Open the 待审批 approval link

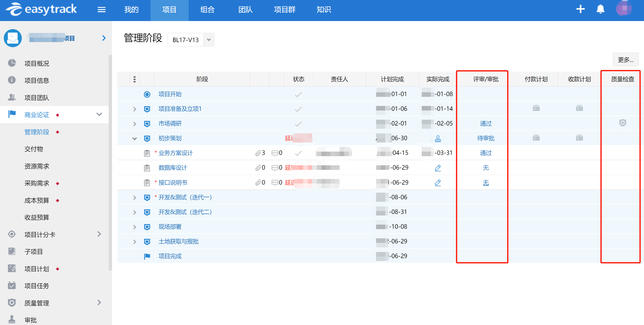486,138
